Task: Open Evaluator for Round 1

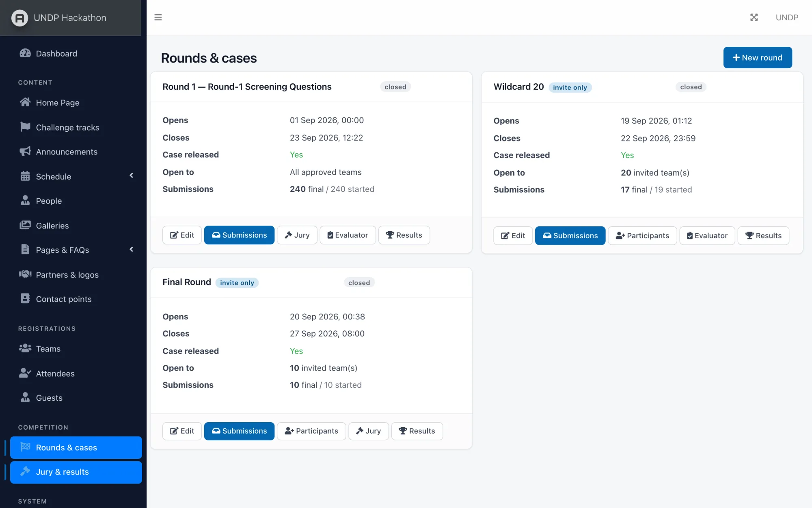Action: pos(348,235)
